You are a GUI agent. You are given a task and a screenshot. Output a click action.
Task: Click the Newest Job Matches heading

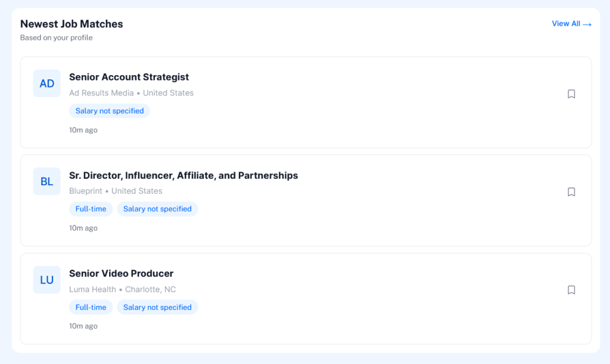tap(71, 24)
